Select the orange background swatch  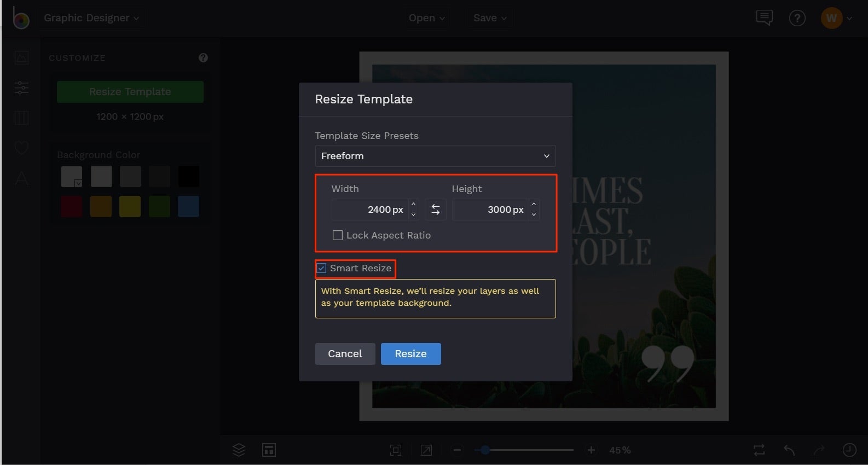[x=101, y=206]
